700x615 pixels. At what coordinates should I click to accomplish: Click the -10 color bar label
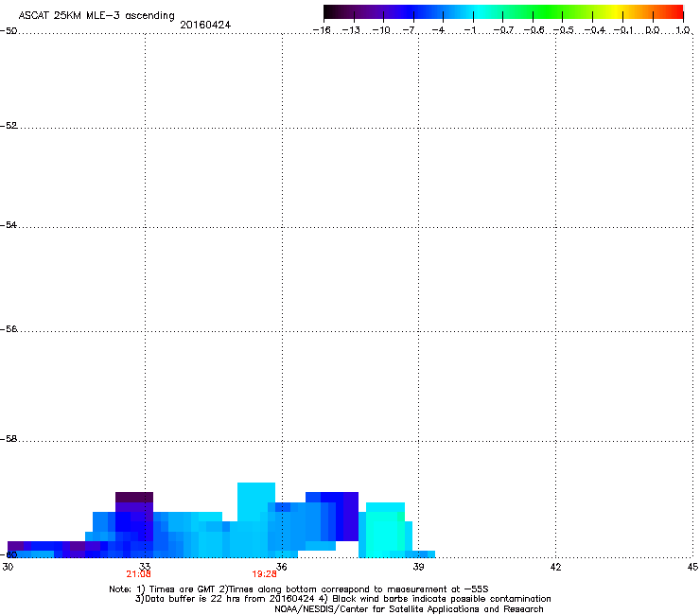click(381, 30)
